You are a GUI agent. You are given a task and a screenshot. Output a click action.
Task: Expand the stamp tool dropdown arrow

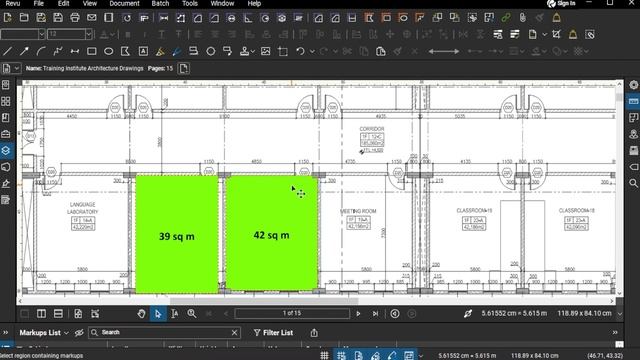pos(253,51)
